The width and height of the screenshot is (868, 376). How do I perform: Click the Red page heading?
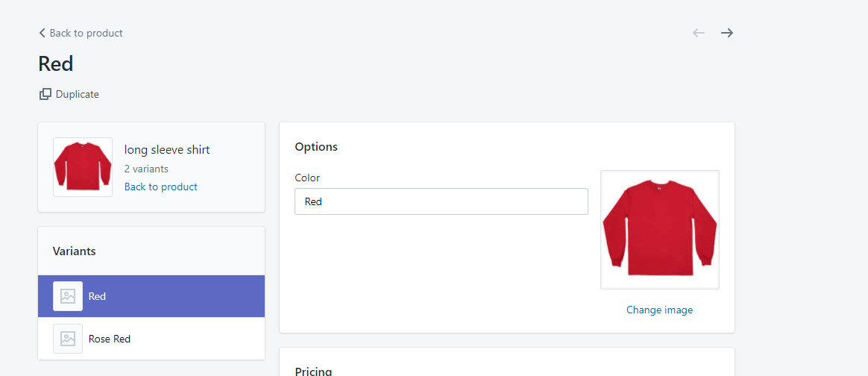(x=56, y=63)
